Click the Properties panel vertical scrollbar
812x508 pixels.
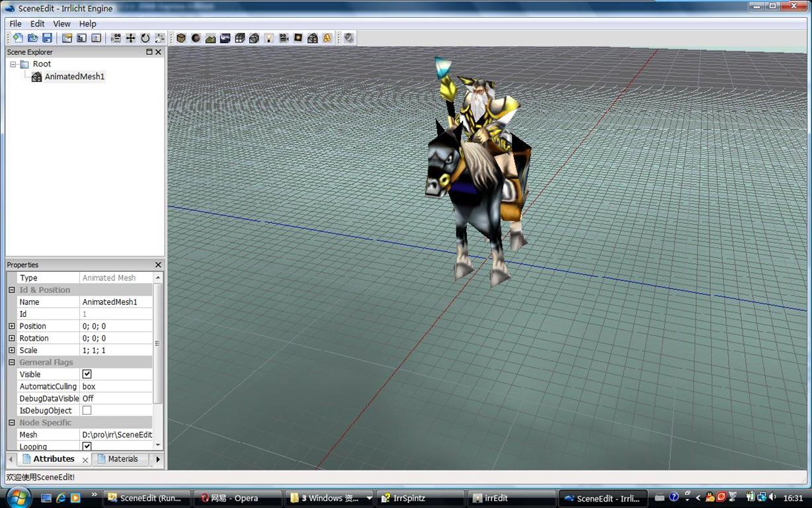pos(157,344)
